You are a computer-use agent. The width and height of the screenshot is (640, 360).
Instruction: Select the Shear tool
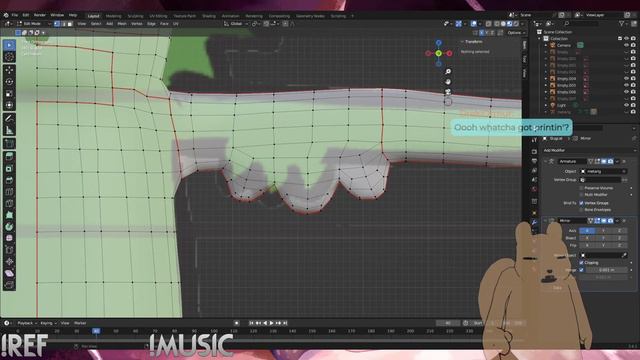coord(9,273)
